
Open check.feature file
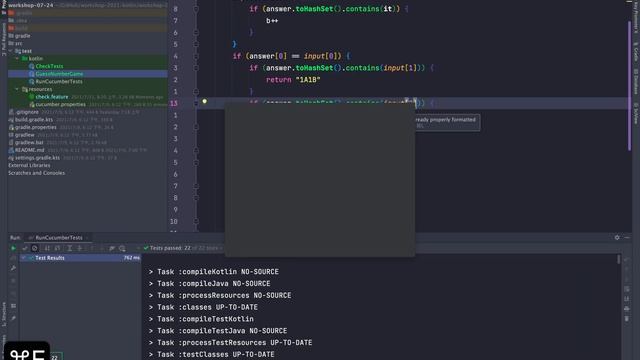51,97
